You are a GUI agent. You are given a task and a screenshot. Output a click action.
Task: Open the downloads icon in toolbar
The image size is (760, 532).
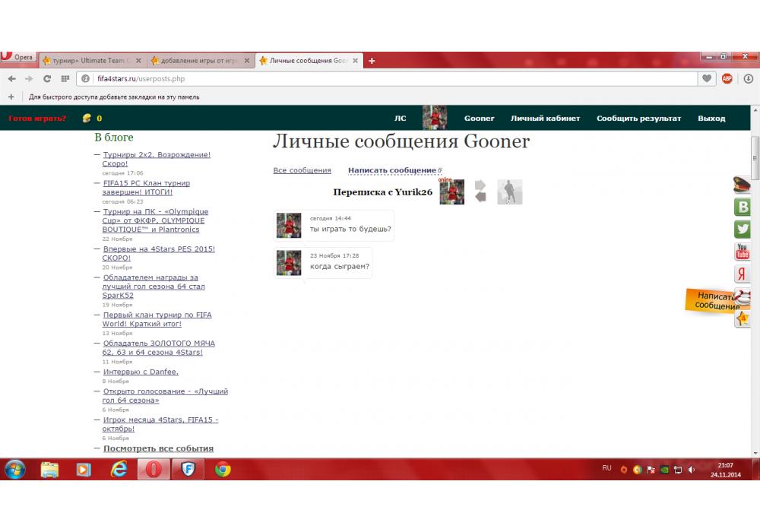(x=749, y=78)
